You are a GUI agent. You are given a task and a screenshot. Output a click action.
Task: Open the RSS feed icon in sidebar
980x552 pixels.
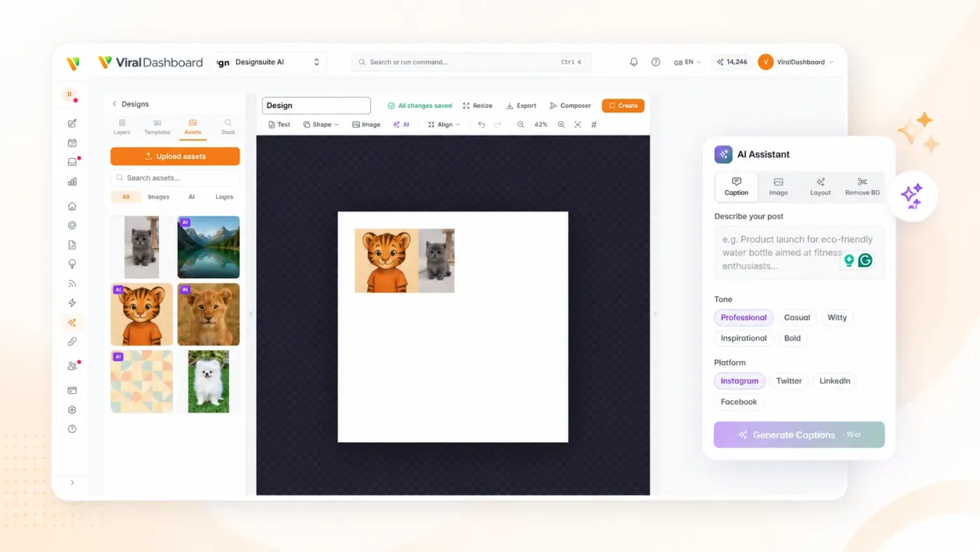[x=72, y=284]
